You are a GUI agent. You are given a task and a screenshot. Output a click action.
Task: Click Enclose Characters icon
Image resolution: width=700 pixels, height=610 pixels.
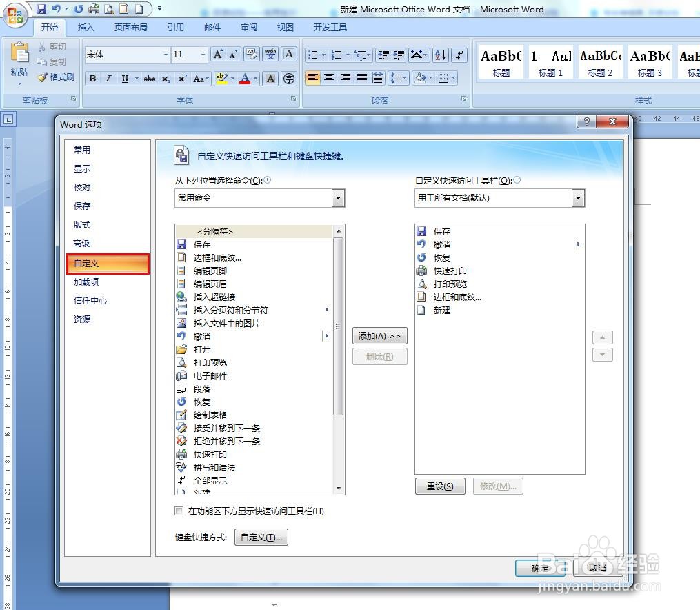[x=289, y=79]
